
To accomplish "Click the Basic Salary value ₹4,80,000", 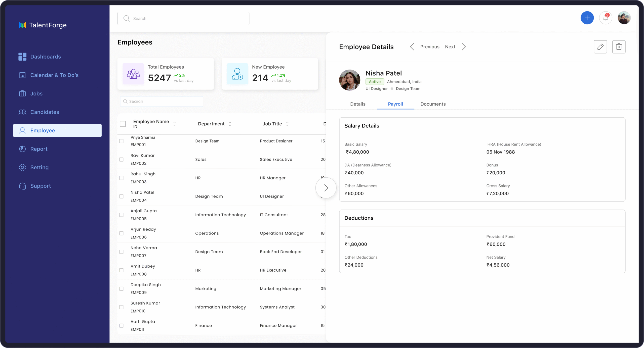I will pyautogui.click(x=357, y=152).
